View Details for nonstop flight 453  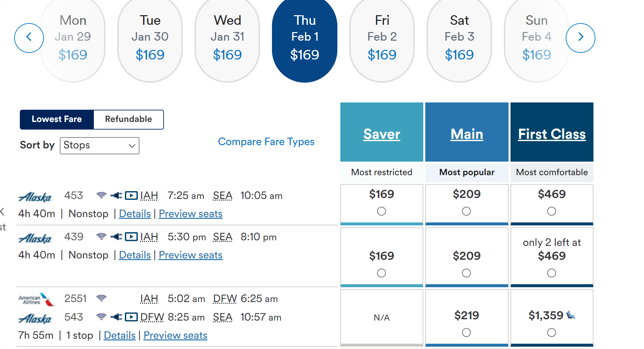click(135, 214)
